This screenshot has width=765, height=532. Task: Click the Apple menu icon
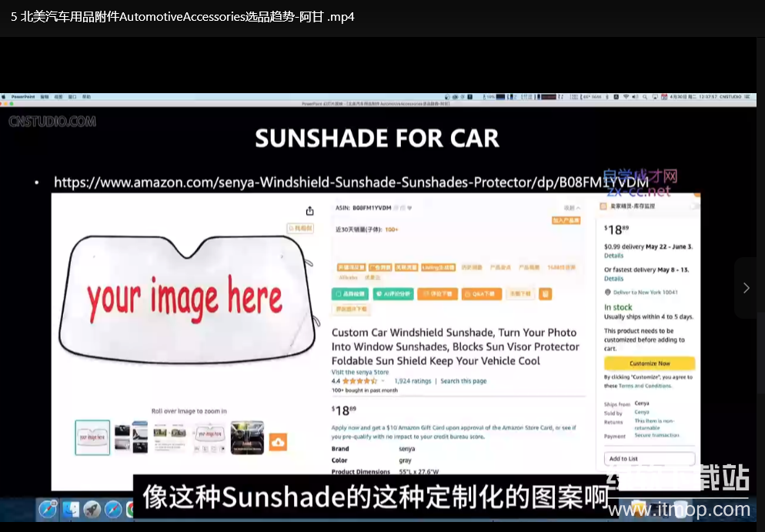click(x=3, y=97)
